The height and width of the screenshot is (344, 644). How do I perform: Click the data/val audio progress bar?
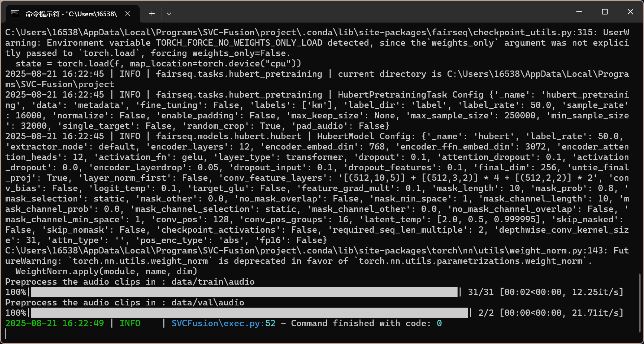pos(249,313)
